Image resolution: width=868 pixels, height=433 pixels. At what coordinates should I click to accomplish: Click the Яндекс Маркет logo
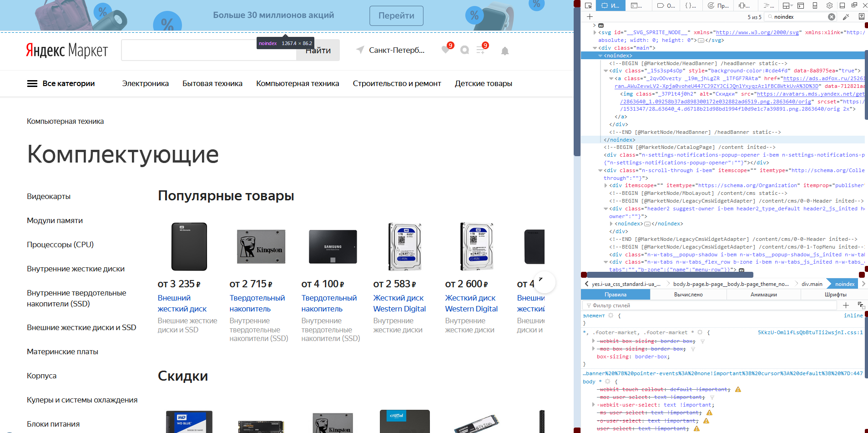point(67,50)
